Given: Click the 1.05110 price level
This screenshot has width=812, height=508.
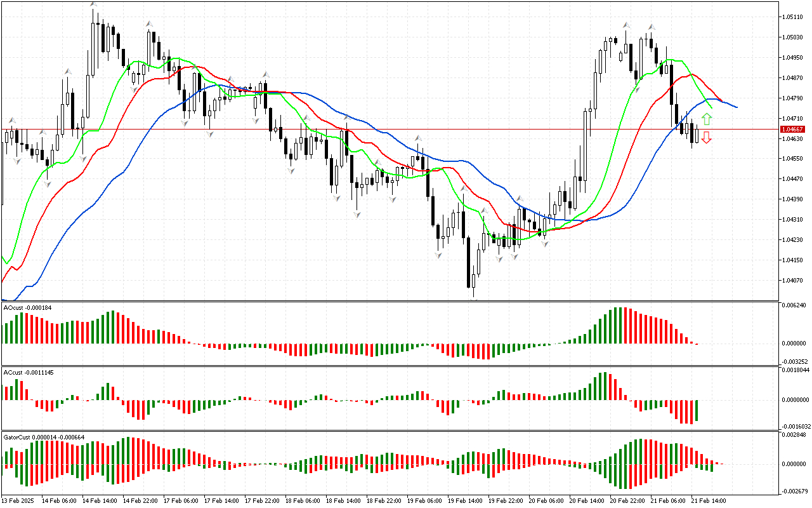Looking at the screenshot, I should pyautogui.click(x=794, y=17).
